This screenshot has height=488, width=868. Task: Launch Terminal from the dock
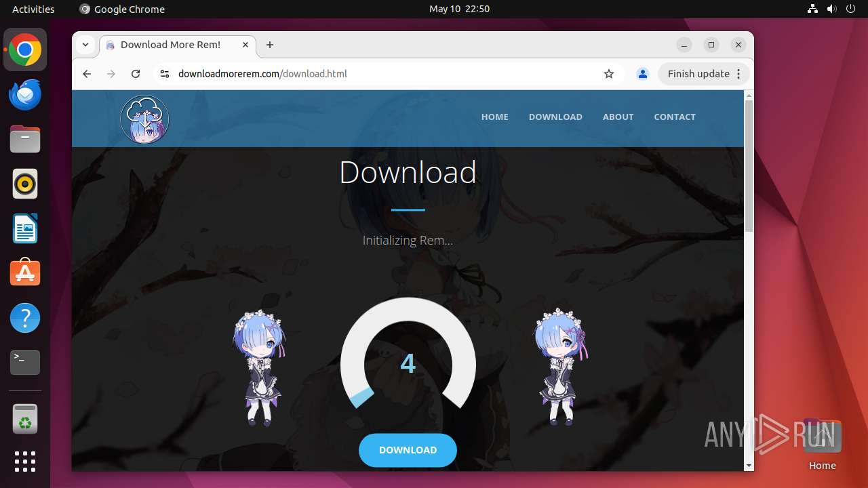pyautogui.click(x=25, y=362)
